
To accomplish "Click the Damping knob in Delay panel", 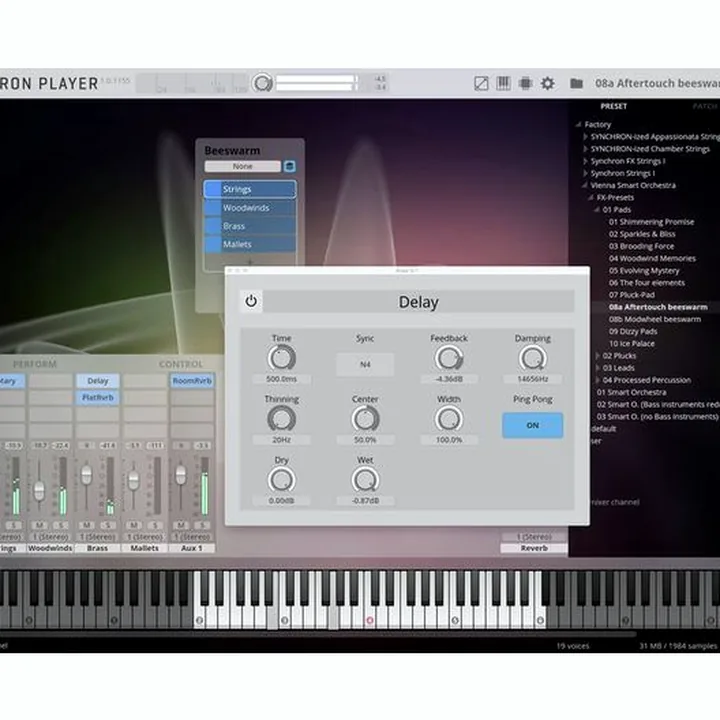I will 532,358.
